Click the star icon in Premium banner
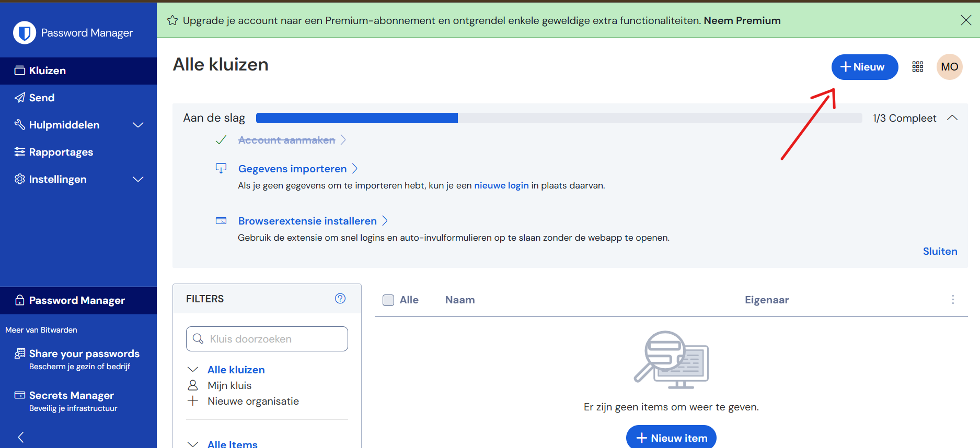 [172, 20]
